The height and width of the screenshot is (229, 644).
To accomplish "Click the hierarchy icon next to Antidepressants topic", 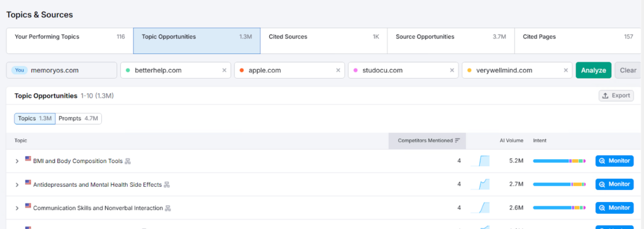I will 167,184.
